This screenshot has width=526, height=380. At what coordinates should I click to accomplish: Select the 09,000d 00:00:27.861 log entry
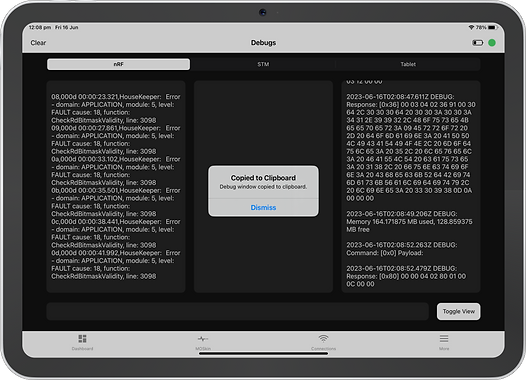(116, 140)
